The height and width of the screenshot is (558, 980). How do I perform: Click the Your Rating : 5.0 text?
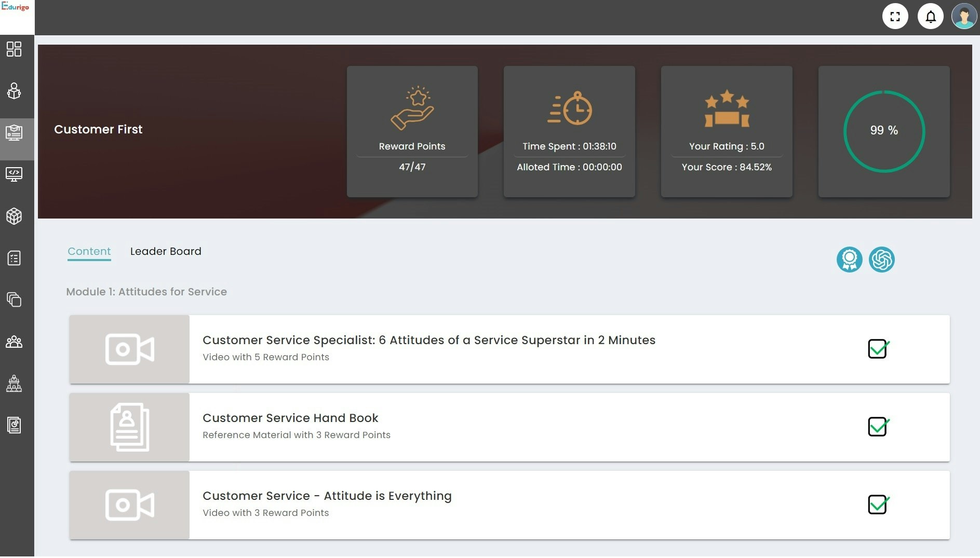[x=727, y=146]
